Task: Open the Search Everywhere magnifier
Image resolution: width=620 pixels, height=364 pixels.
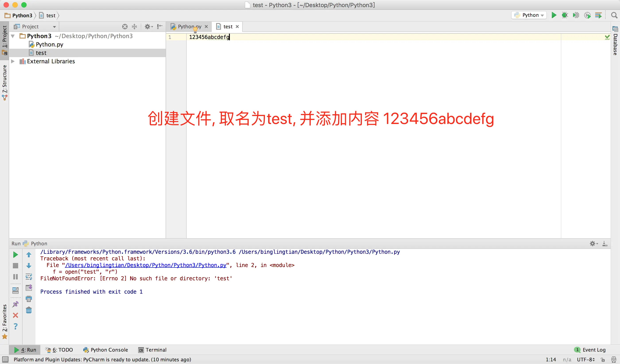Action: 614,15
